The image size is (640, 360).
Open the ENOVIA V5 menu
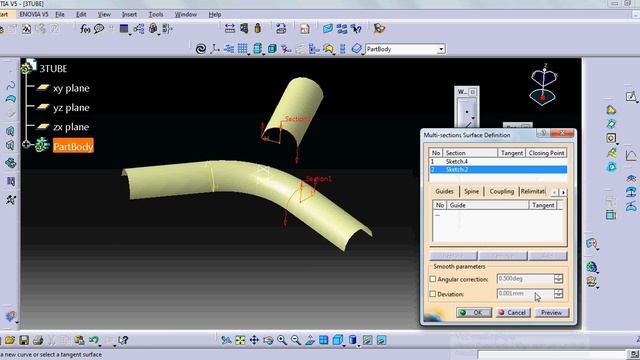[x=34, y=14]
